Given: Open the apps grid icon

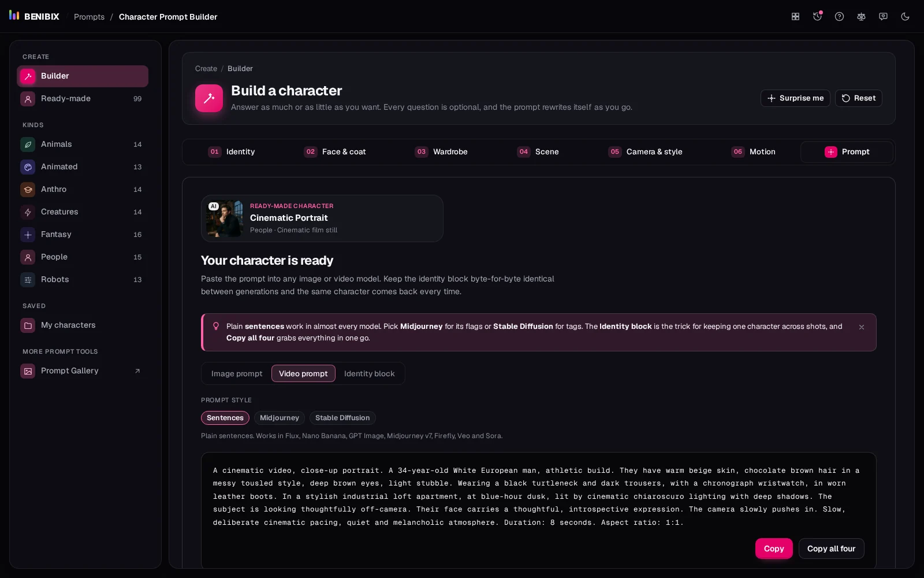Looking at the screenshot, I should 795,17.
